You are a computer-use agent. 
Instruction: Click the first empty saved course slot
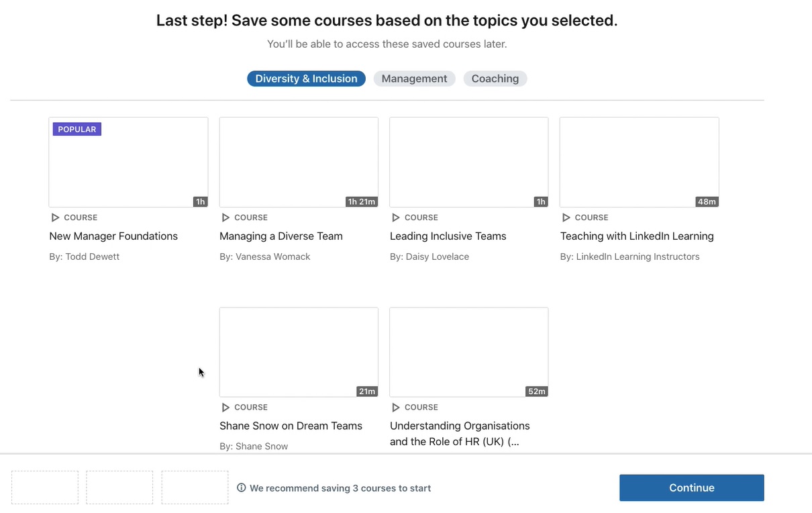click(45, 487)
